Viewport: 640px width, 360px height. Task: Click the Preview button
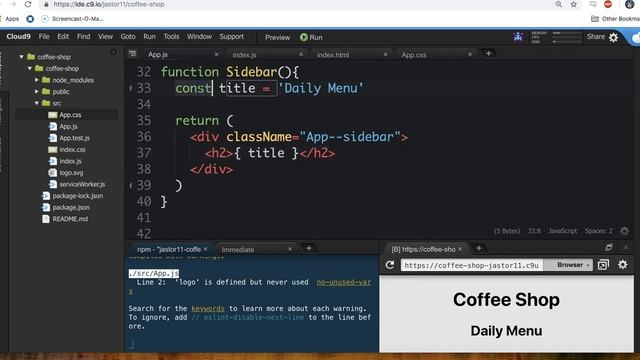(277, 38)
